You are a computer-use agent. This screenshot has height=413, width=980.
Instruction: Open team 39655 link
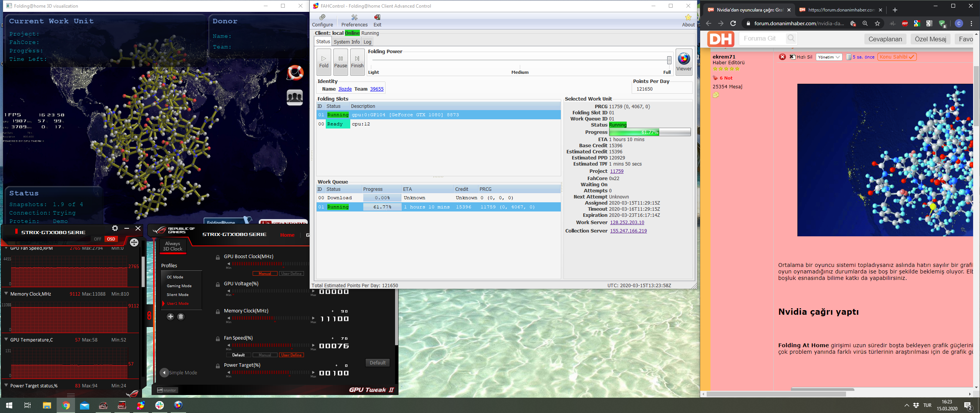click(377, 89)
